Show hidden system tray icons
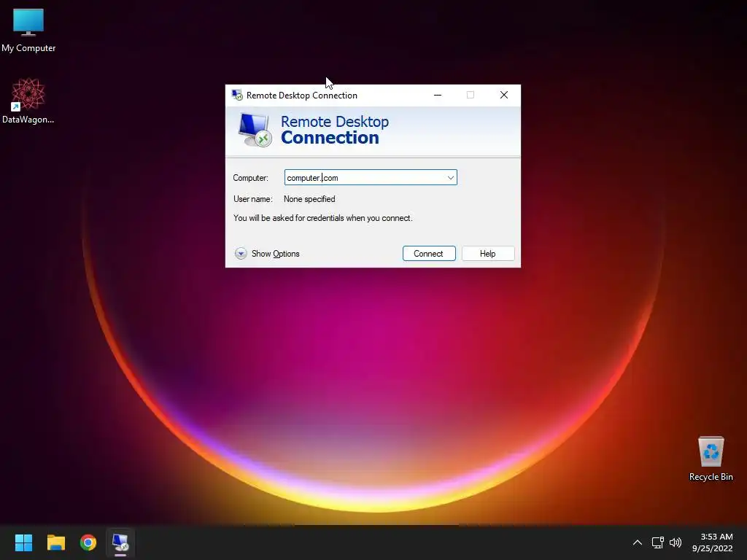Image resolution: width=747 pixels, height=560 pixels. [x=638, y=542]
